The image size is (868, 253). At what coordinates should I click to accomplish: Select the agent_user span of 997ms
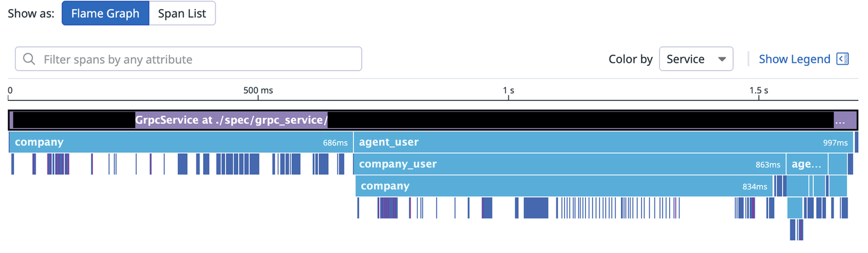coord(603,143)
